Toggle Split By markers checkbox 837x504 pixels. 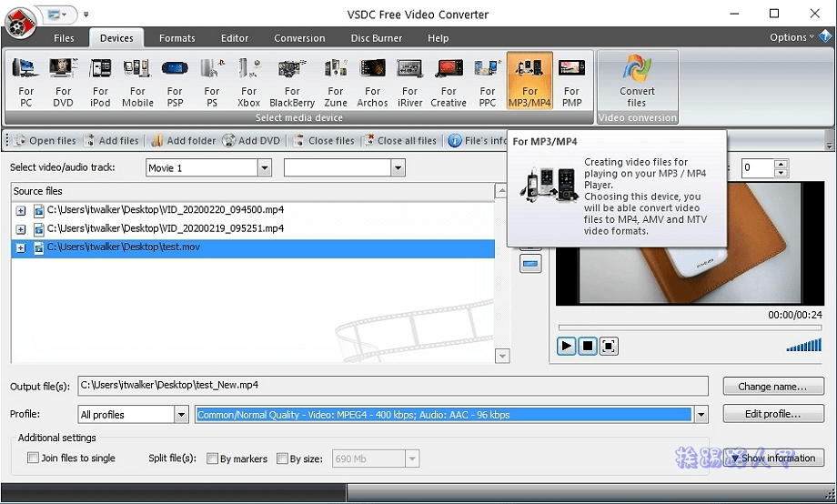click(213, 459)
